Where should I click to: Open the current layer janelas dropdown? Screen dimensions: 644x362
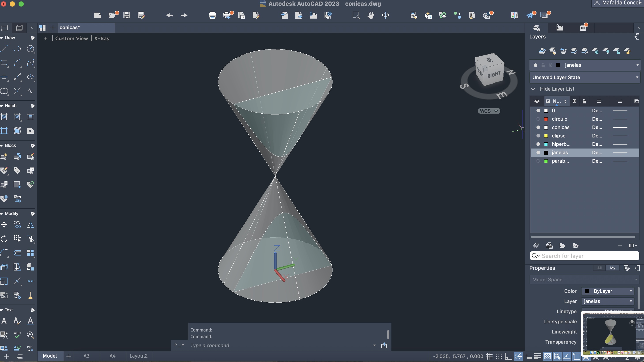click(x=637, y=65)
